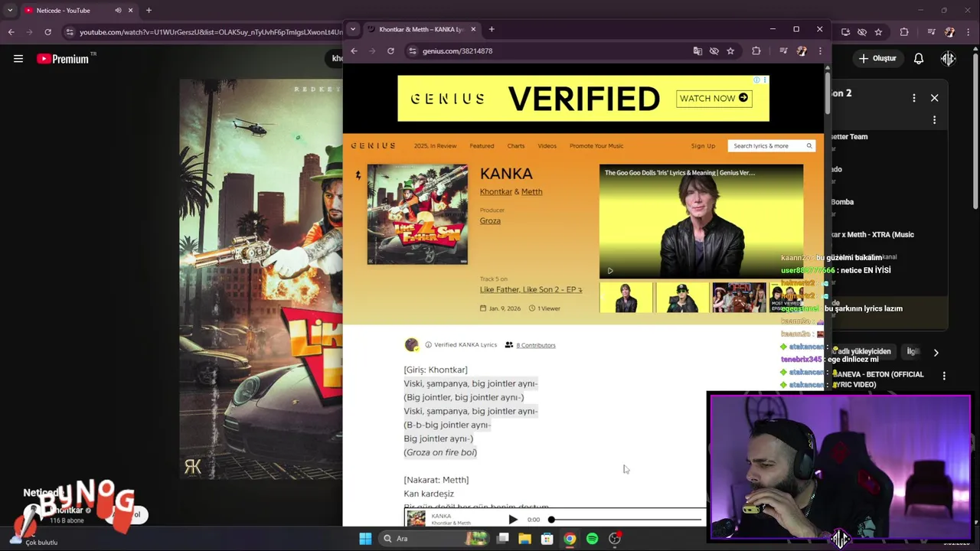Open the 8 Contributors link
This screenshot has height=551, width=980.
pyautogui.click(x=535, y=345)
